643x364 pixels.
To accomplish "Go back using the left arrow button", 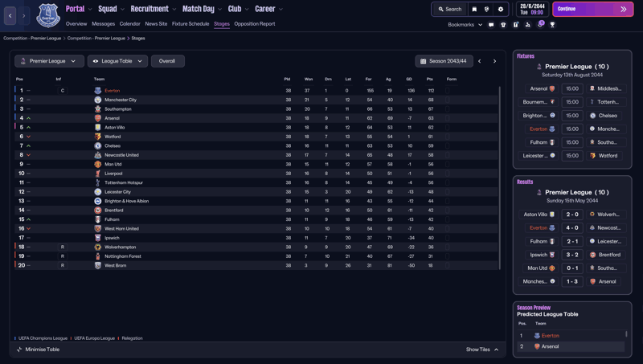I will click(x=10, y=15).
